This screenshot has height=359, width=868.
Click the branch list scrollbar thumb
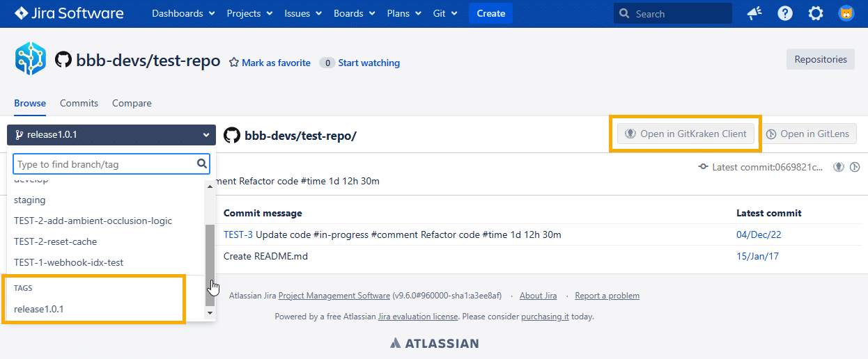[x=210, y=266]
